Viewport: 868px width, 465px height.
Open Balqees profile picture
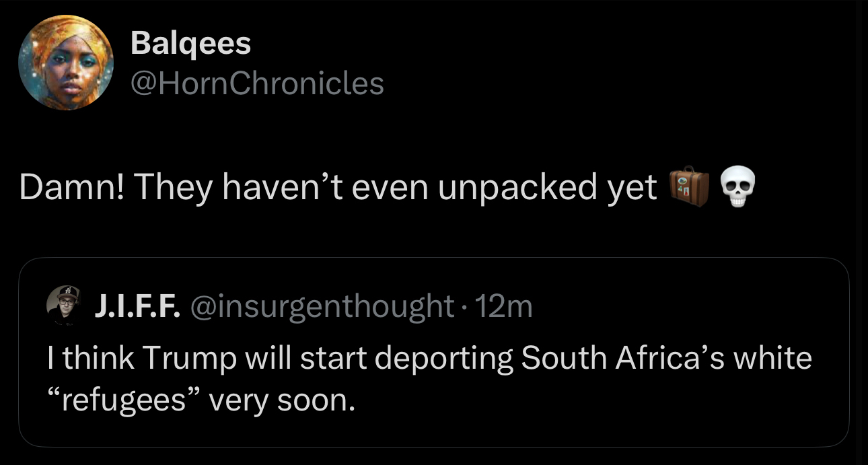click(x=65, y=63)
